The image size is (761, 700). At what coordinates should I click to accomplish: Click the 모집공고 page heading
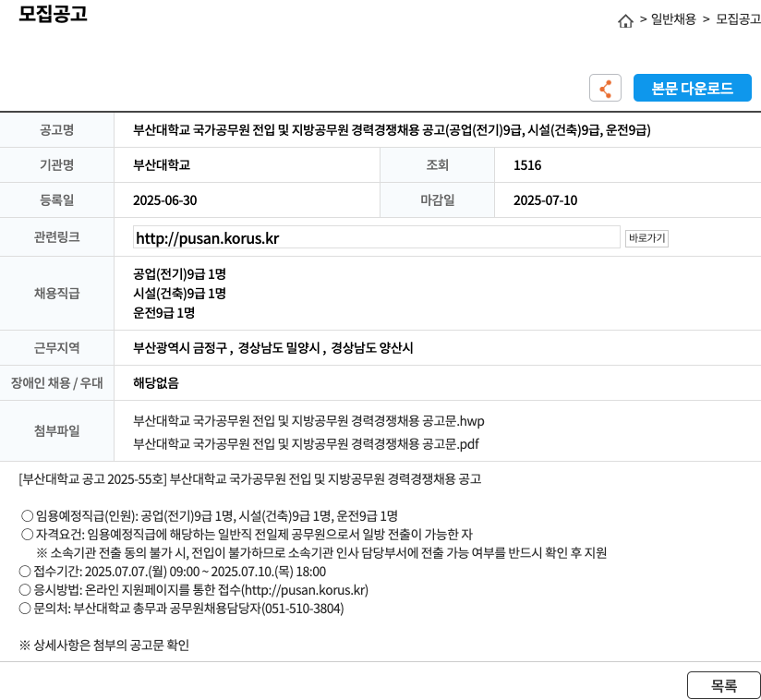point(53,13)
